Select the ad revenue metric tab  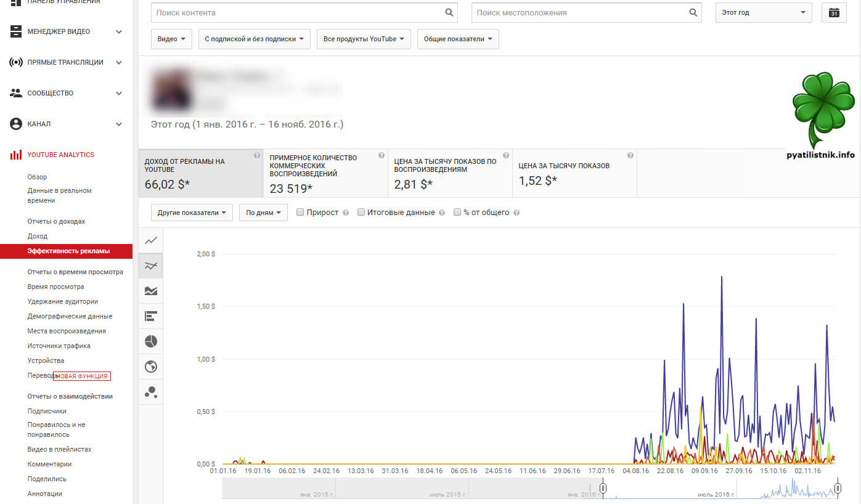click(201, 173)
